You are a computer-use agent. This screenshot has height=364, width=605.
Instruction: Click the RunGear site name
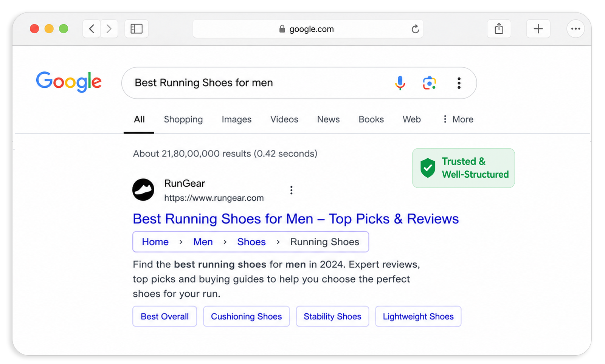coord(185,184)
